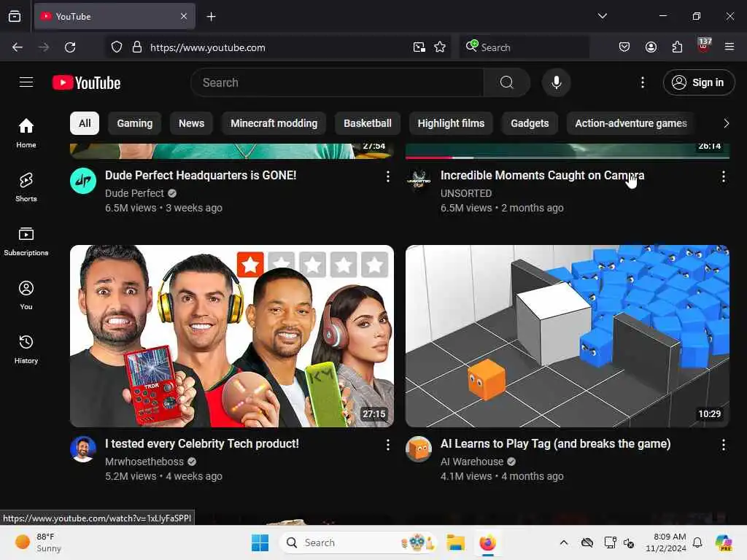The width and height of the screenshot is (747, 560).
Task: Close the YouTube tab
Action: (x=184, y=16)
